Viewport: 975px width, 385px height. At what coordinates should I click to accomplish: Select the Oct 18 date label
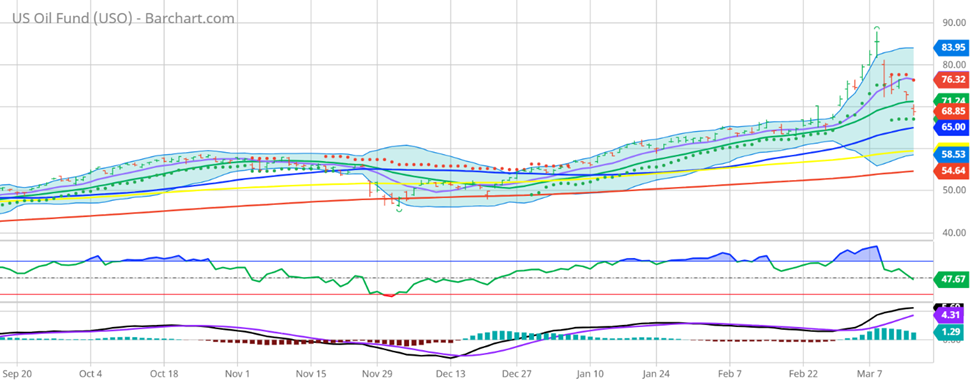[x=164, y=374]
